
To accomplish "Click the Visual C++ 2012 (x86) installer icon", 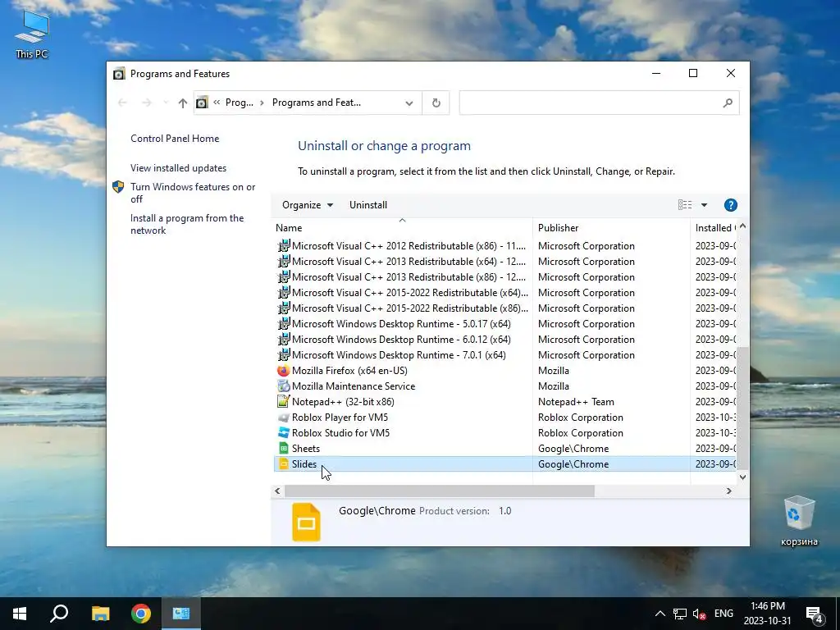I will (x=283, y=246).
